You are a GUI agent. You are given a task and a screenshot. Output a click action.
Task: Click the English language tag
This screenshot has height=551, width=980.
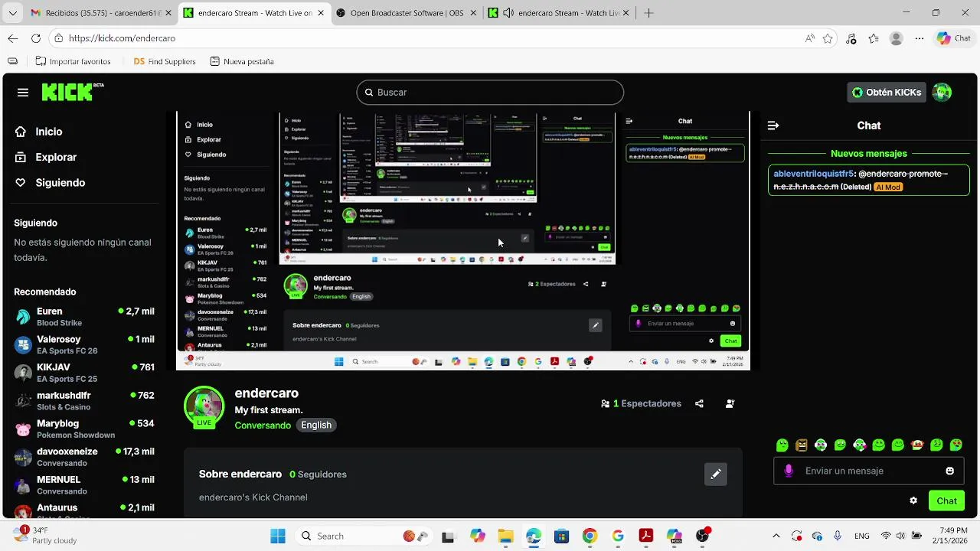(316, 425)
